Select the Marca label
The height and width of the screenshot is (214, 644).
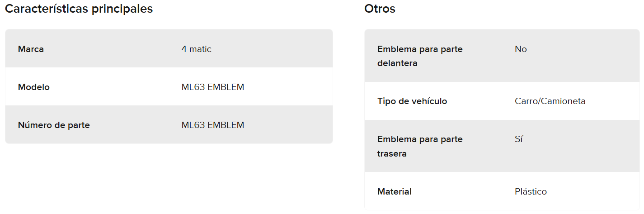pyautogui.click(x=31, y=49)
